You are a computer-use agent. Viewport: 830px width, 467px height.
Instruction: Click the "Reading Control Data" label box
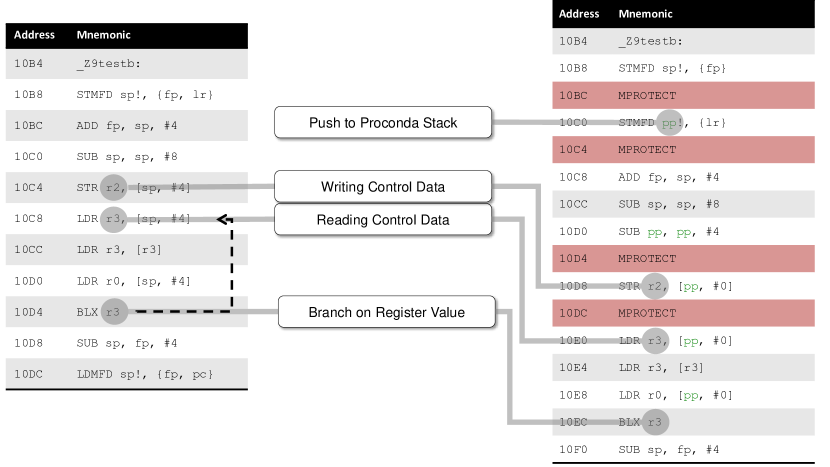click(383, 220)
